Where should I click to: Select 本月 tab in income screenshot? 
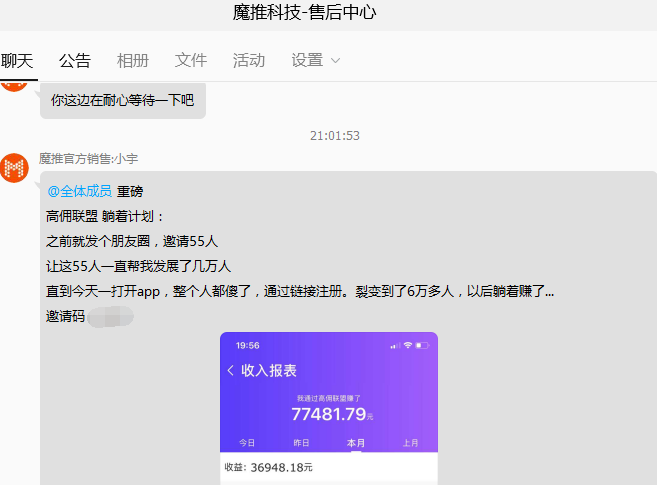356,443
